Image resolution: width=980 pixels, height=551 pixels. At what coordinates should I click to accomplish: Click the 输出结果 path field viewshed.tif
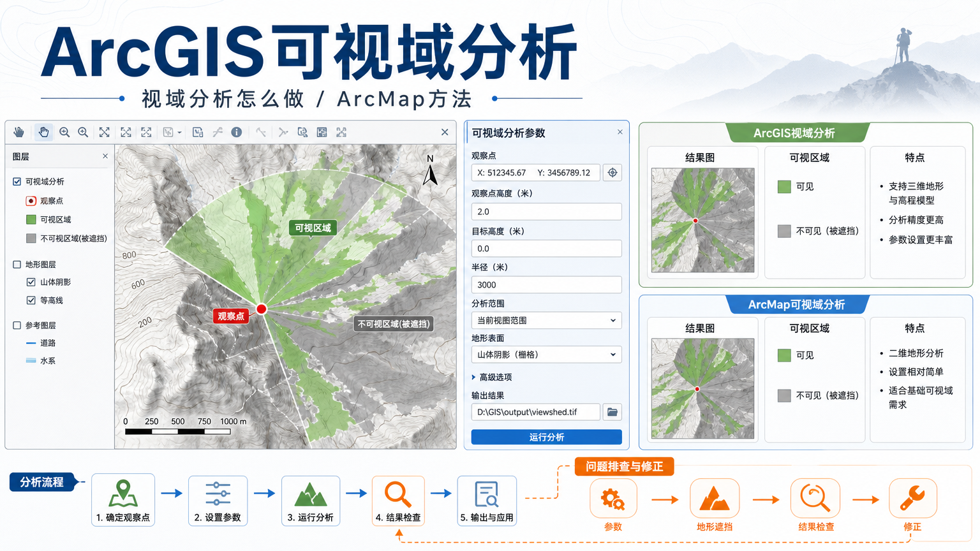pos(536,412)
